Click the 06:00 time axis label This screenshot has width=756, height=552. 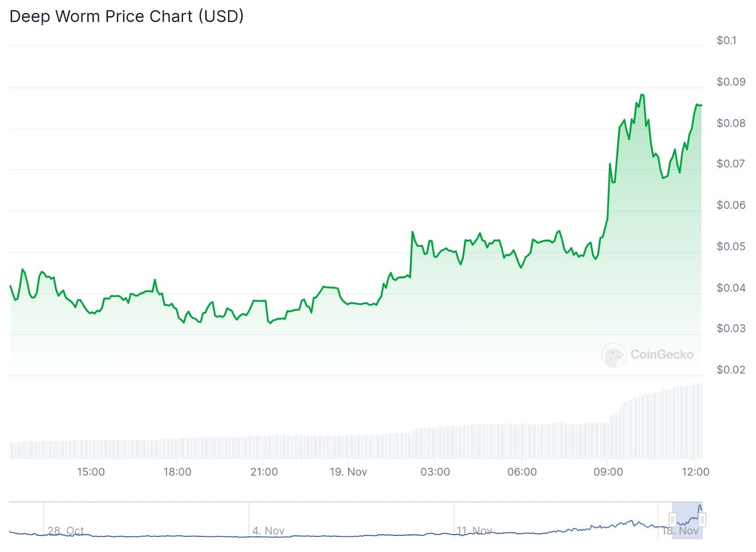pyautogui.click(x=522, y=472)
